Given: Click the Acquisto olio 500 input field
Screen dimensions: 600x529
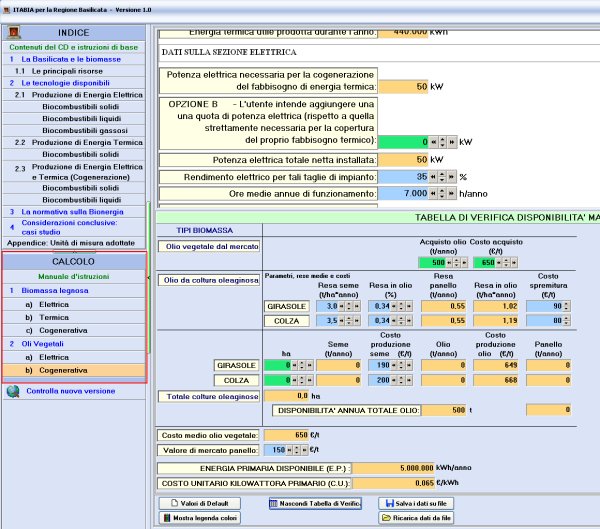Looking at the screenshot, I should (x=432, y=263).
